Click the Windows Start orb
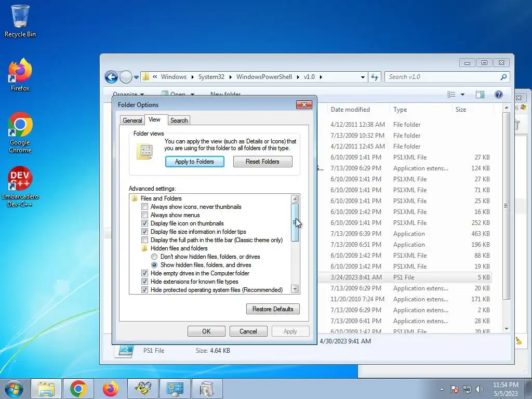This screenshot has width=532, height=399. point(14,389)
